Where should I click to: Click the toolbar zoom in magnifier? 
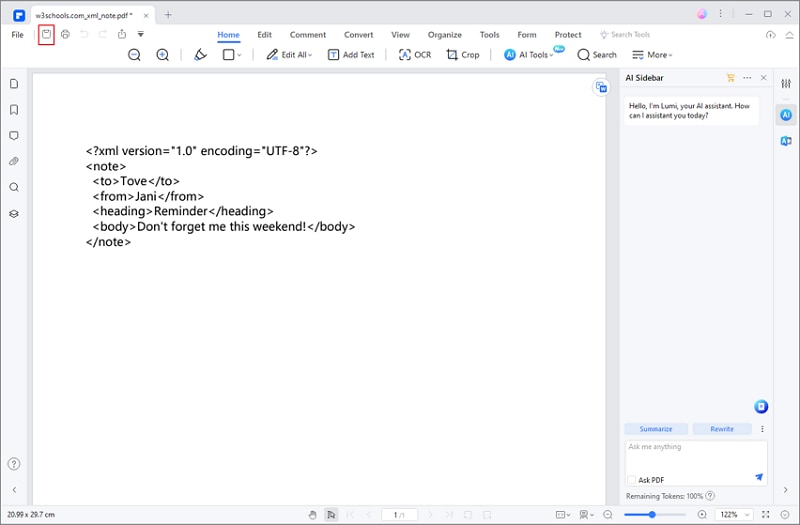point(163,55)
